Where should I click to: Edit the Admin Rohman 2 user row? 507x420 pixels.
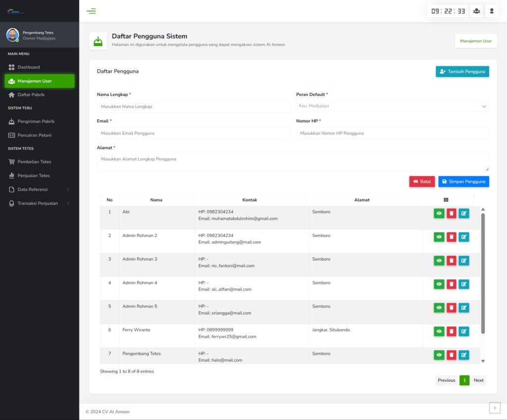(463, 237)
